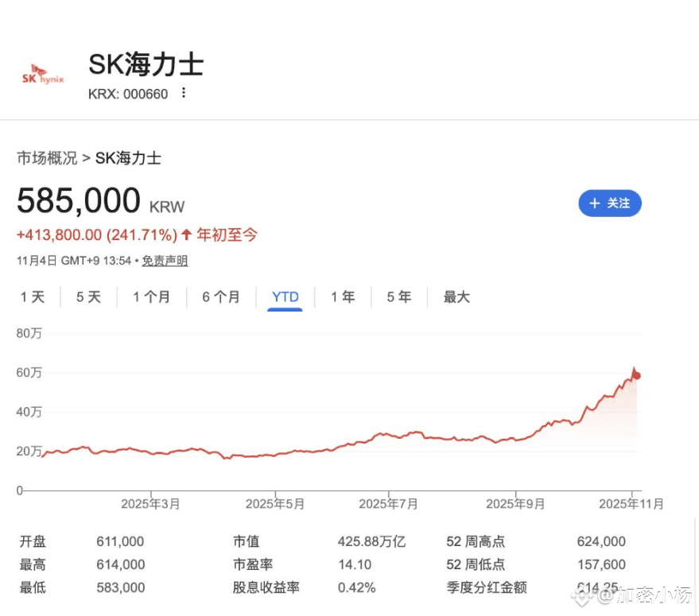Click the SK海力士 breadcrumb entry
The image size is (699, 616).
tap(128, 158)
